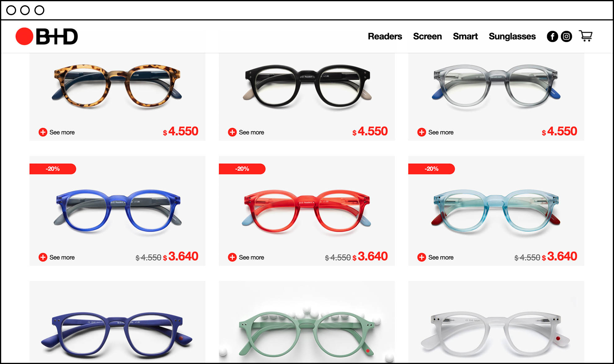This screenshot has height=364, width=614.
Task: Click the plus icon under light blue discounted glasses
Action: pos(422,257)
